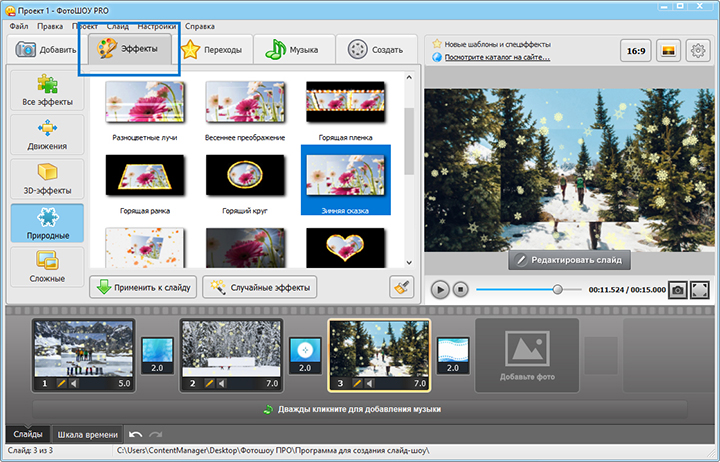Screen dimensions: 720x462
Task: Select the Природные effects category
Action: point(47,225)
